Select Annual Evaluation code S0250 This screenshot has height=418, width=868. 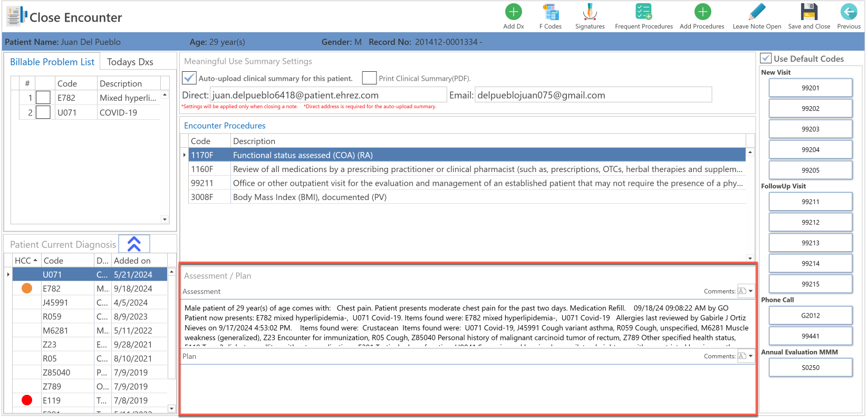[x=810, y=367]
